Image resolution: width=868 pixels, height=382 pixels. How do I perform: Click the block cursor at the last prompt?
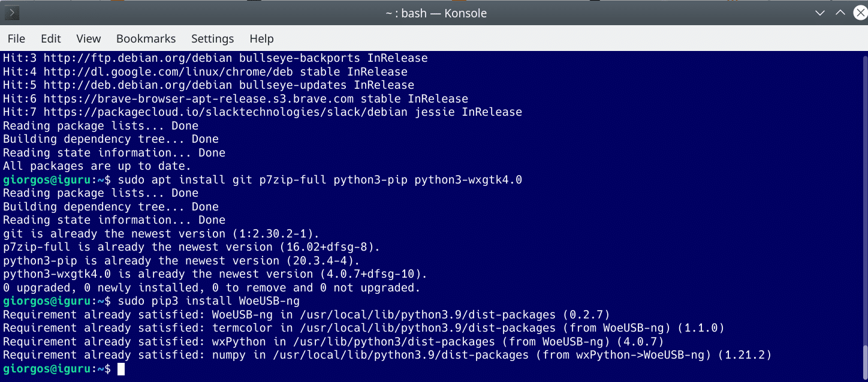coord(121,369)
